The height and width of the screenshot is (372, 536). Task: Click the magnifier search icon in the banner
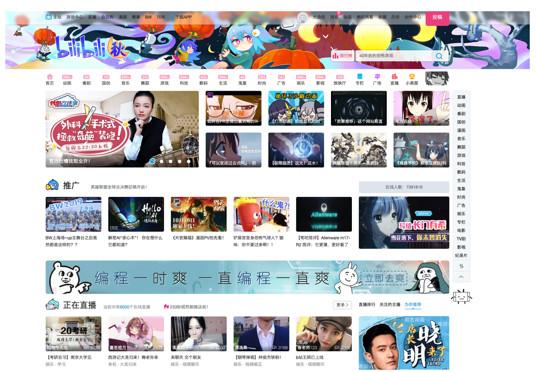coord(439,56)
